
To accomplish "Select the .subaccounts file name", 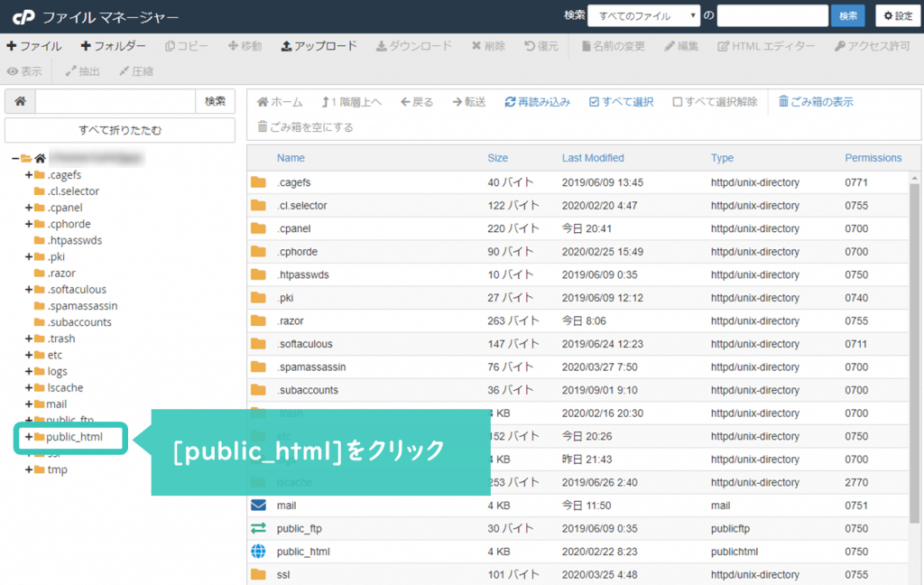I will point(309,390).
